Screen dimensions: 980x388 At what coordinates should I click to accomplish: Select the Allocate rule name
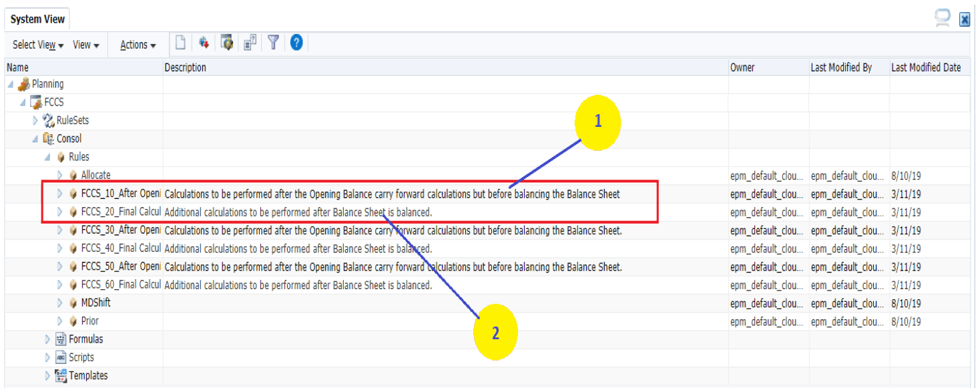pos(96,176)
